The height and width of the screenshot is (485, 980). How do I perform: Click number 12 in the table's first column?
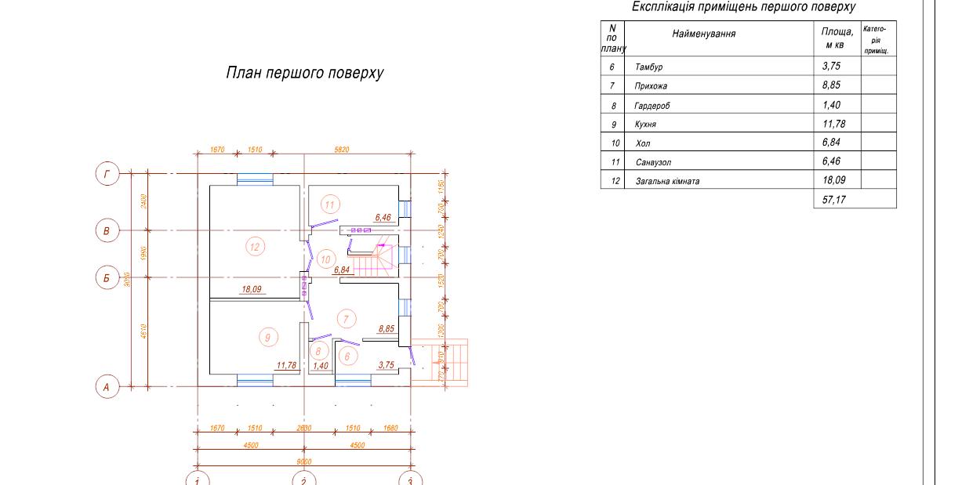615,182
